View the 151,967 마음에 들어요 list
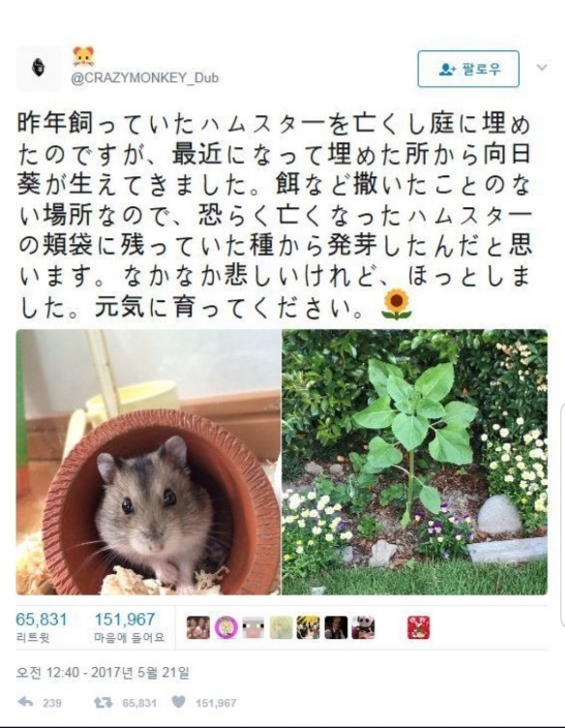 pyautogui.click(x=130, y=627)
